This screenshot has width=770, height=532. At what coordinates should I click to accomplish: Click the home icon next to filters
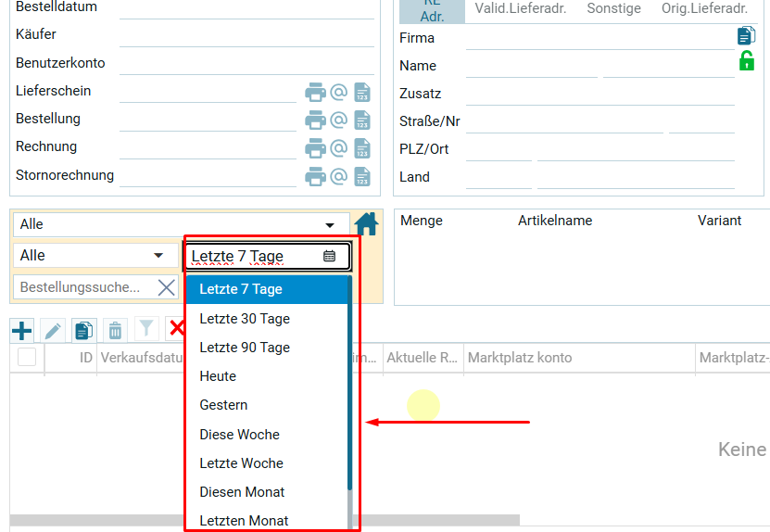tap(367, 223)
